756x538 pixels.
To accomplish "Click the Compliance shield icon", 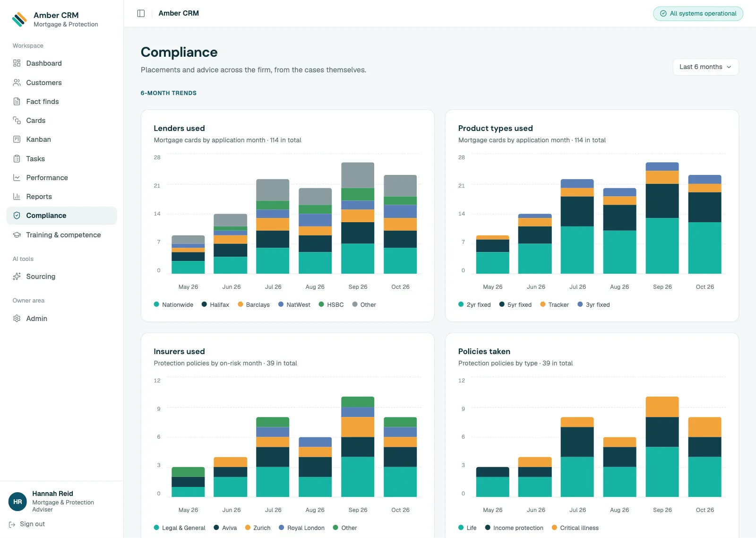I will pos(17,216).
